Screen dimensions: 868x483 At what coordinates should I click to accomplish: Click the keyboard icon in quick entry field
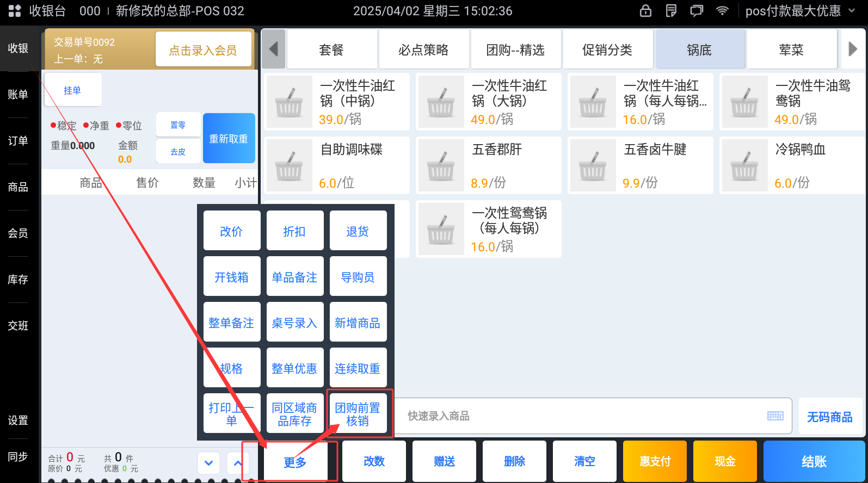point(775,416)
